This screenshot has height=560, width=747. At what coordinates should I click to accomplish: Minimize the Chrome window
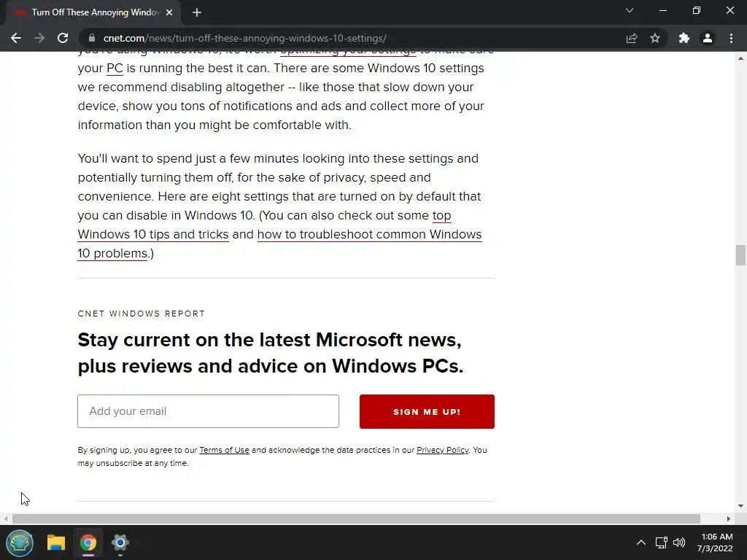click(663, 10)
